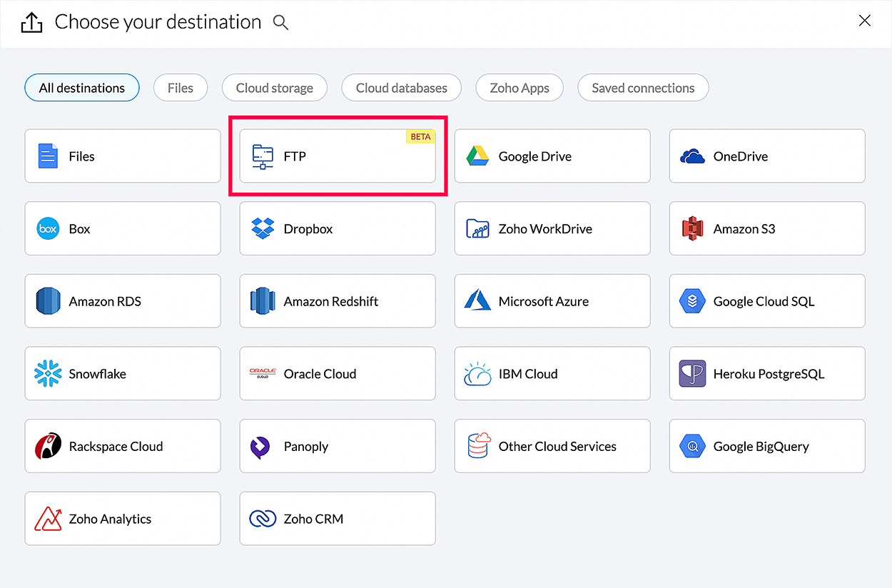The height and width of the screenshot is (588, 892).
Task: Click the BETA badge on FTP
Action: [420, 137]
